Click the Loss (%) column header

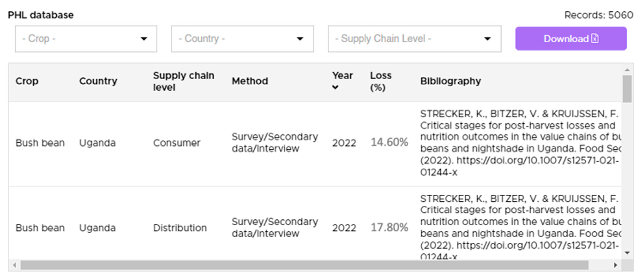click(381, 81)
